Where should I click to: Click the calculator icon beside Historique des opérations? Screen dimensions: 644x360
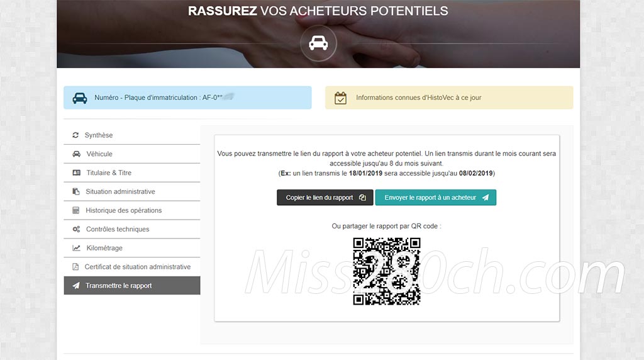tap(75, 210)
